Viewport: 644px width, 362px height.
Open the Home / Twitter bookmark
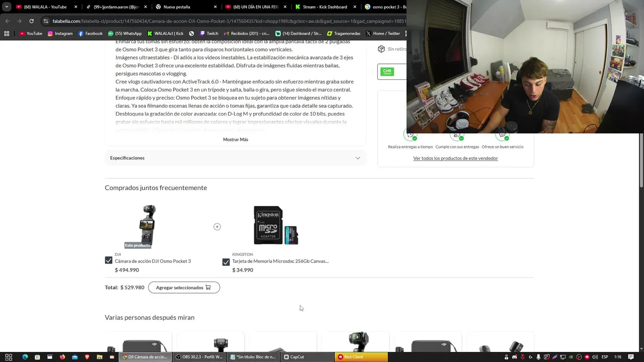(x=383, y=34)
